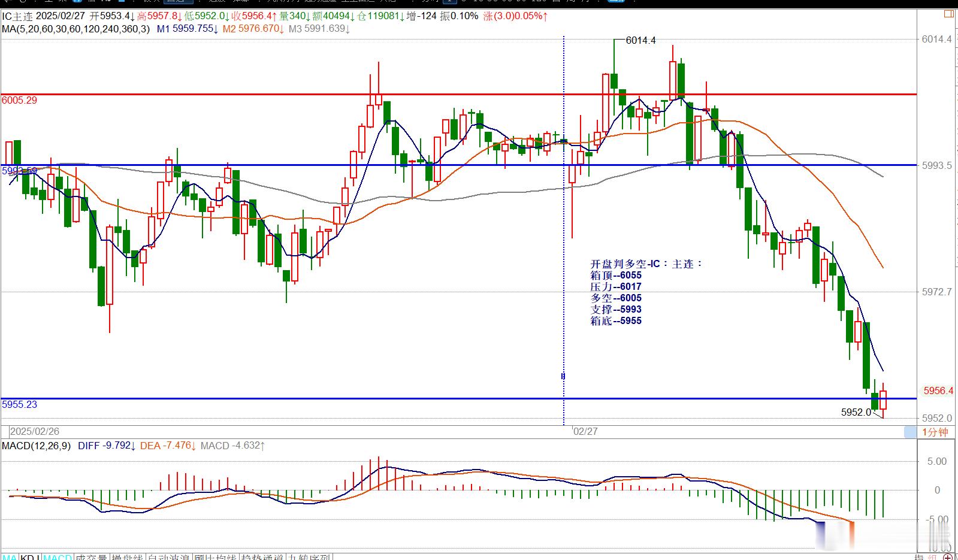Click the '1分钟' period label
This screenshot has width=958, height=560.
[x=935, y=432]
